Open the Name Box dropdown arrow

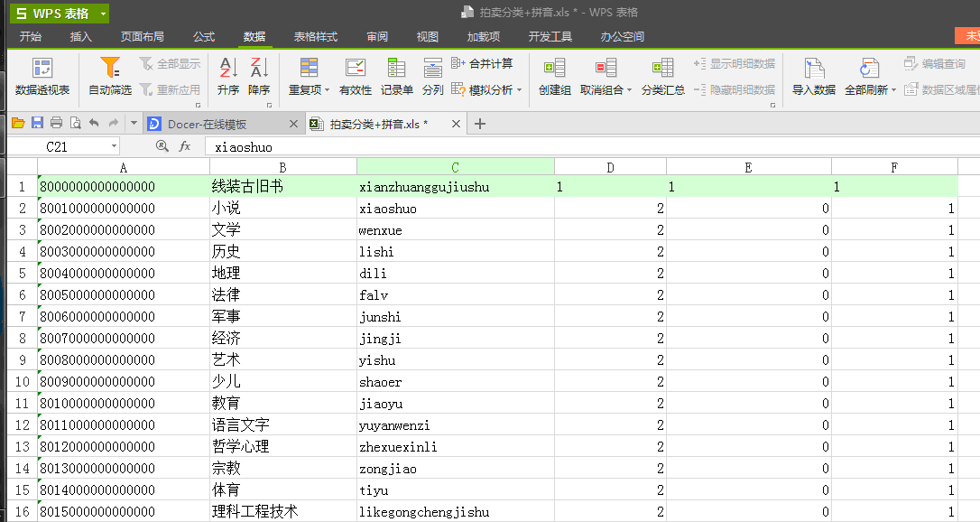pyautogui.click(x=114, y=146)
